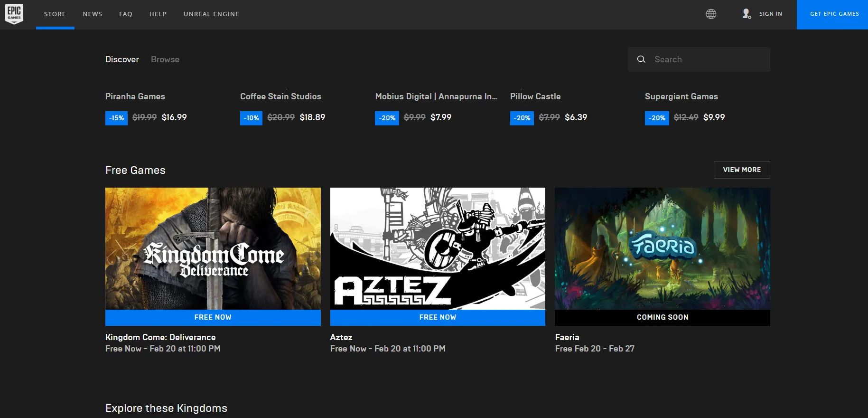Click Free Now banner under Aztez

click(438, 317)
